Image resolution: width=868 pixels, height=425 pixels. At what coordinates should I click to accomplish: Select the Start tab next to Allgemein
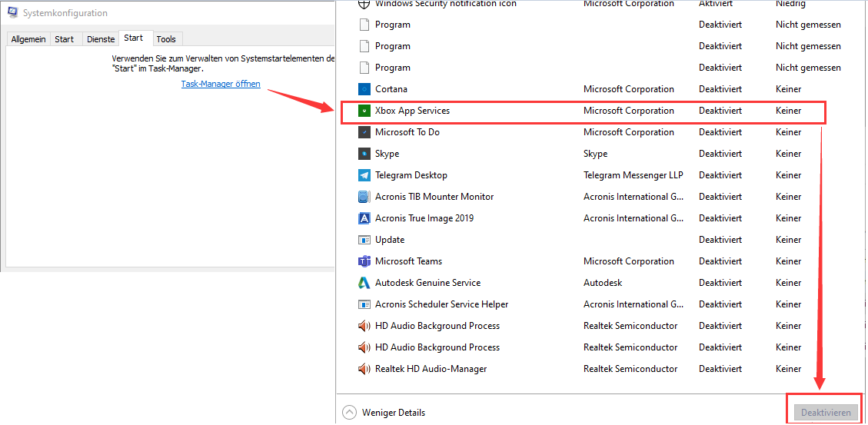click(65, 39)
